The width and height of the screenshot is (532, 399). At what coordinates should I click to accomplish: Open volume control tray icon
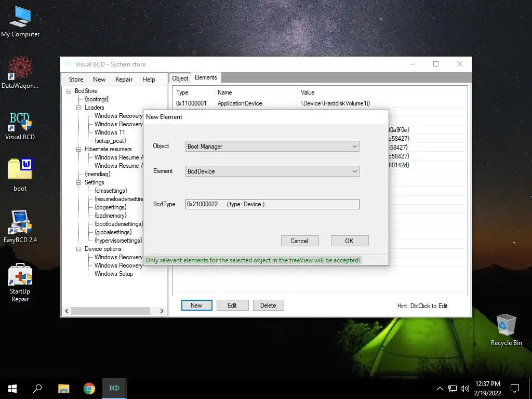pos(465,389)
